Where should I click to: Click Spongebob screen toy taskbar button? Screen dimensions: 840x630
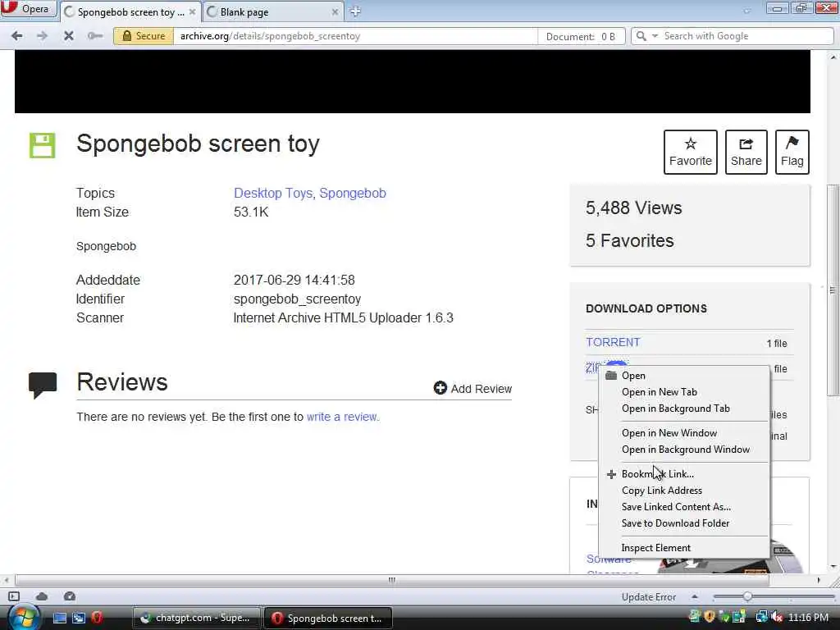[x=327, y=618]
